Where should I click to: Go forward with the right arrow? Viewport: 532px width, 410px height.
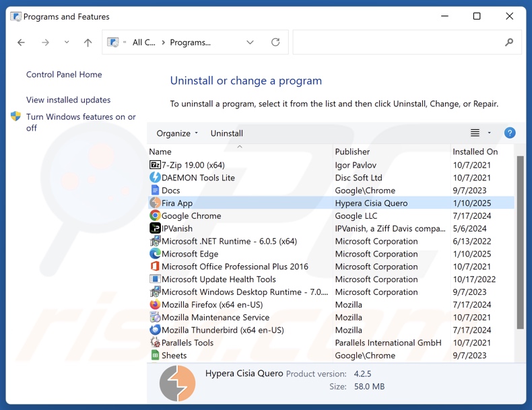pyautogui.click(x=45, y=42)
